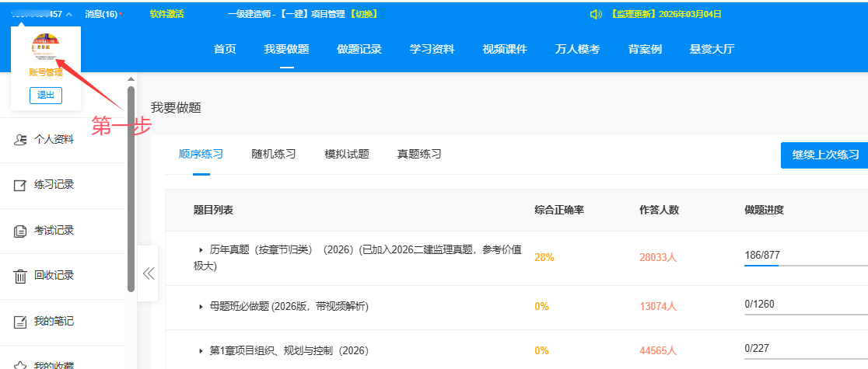Click the 考试记录 document icon

tap(21, 231)
